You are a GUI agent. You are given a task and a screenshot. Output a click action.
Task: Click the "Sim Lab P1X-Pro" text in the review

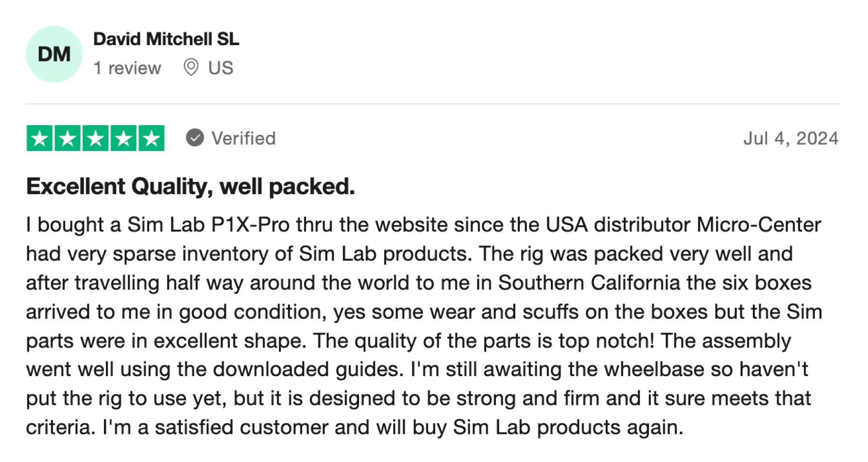pos(209,225)
